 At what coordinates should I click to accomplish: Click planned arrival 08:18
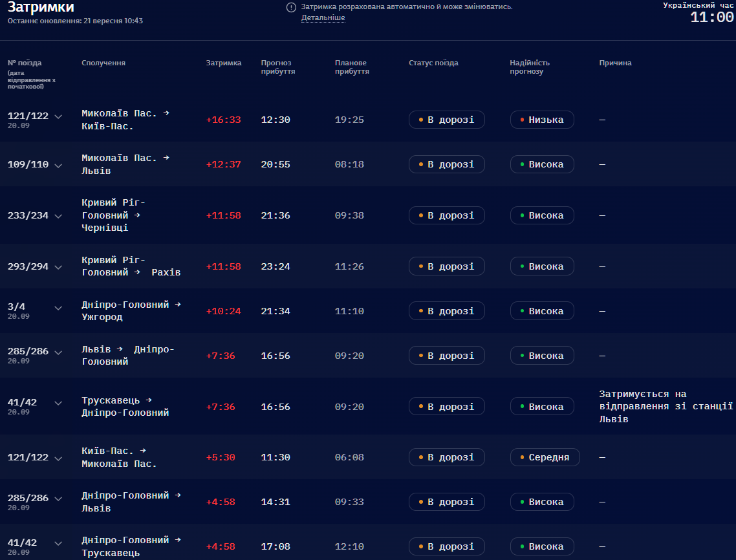point(349,164)
